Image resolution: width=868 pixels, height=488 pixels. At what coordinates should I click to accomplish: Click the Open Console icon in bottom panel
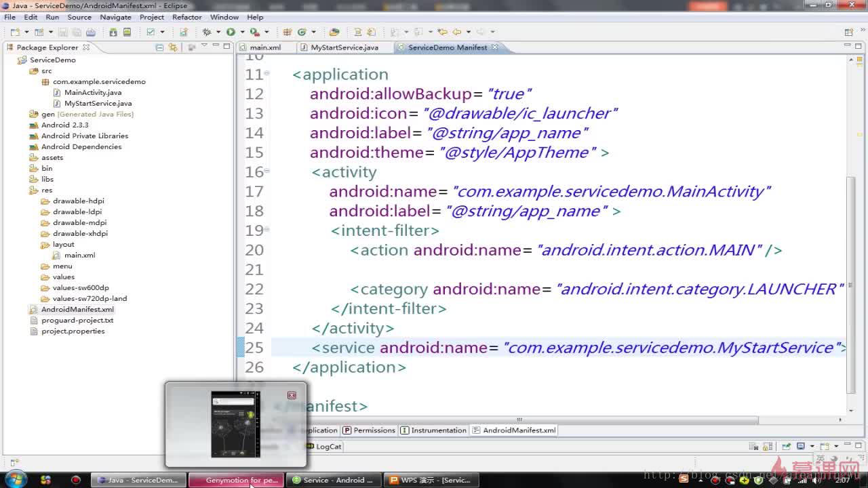tap(825, 446)
